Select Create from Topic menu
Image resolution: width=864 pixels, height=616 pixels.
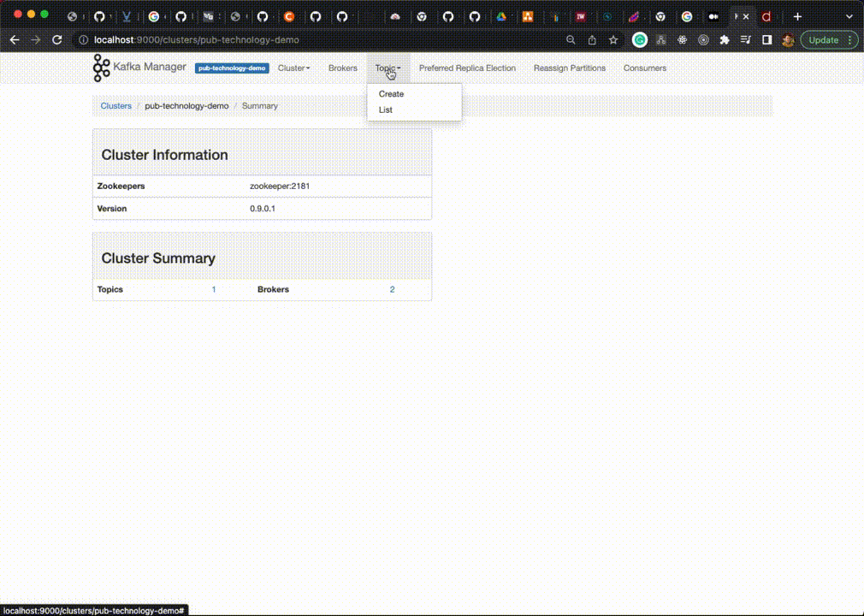[x=391, y=93]
